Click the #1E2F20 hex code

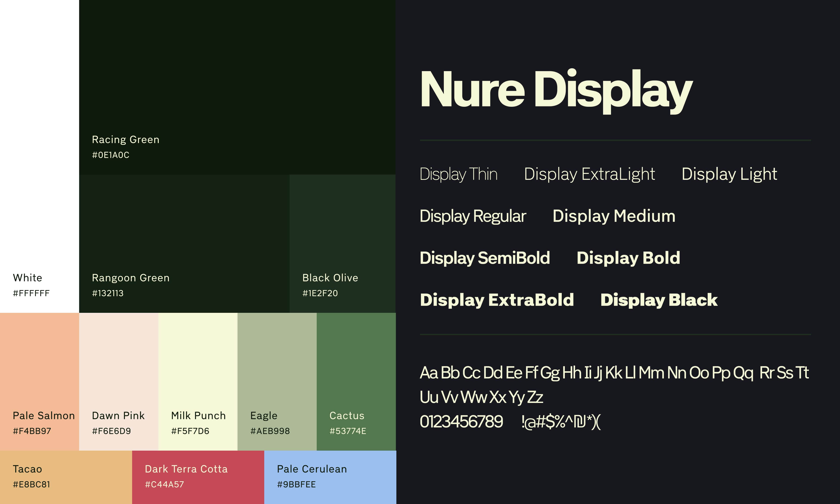coord(320,293)
